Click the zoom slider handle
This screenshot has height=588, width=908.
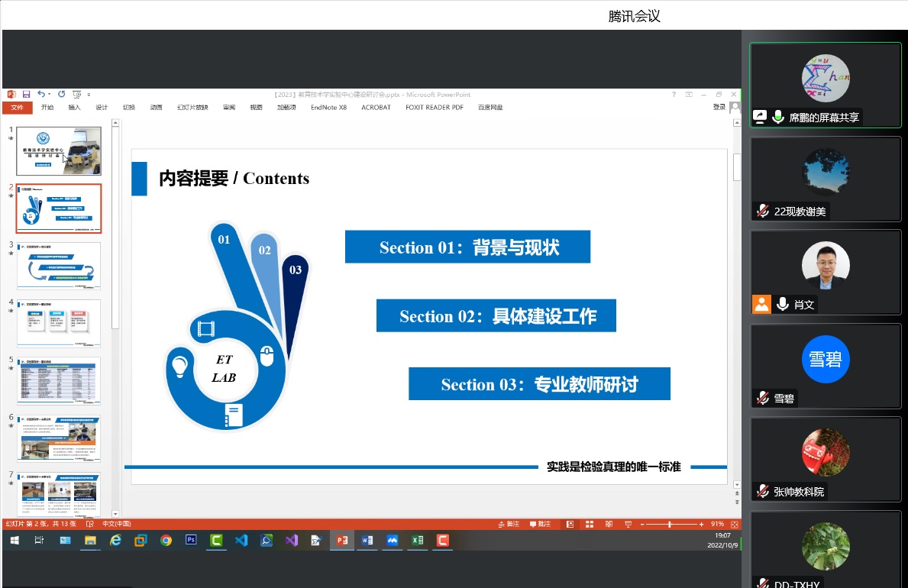pos(670,525)
